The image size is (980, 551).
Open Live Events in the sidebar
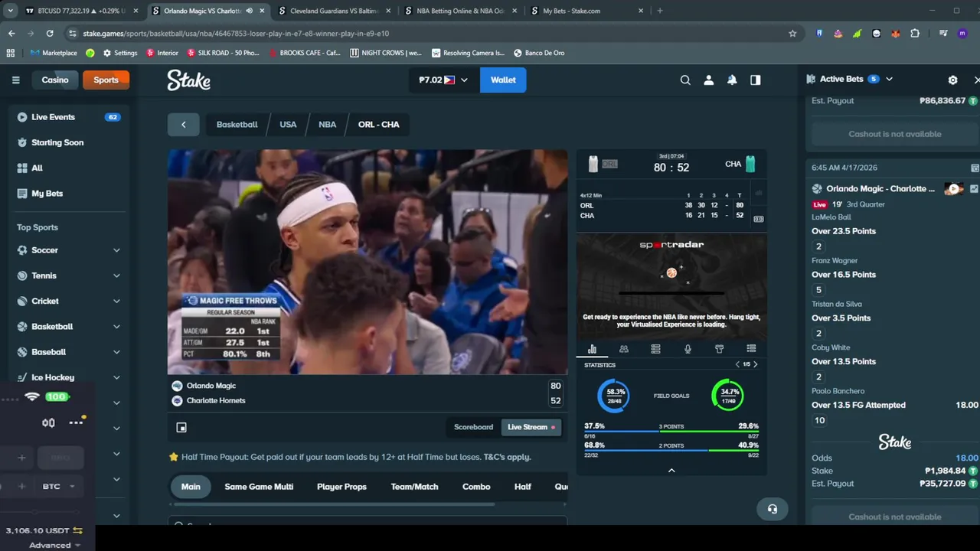pos(69,117)
